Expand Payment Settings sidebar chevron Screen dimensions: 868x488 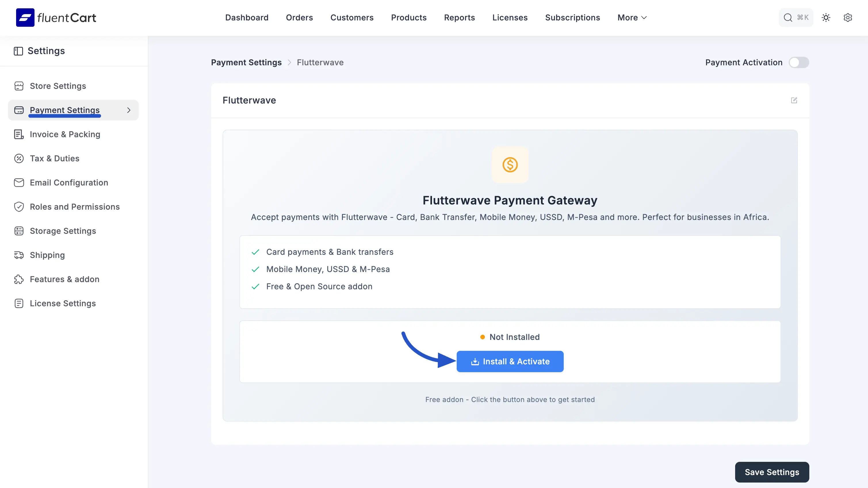point(129,110)
